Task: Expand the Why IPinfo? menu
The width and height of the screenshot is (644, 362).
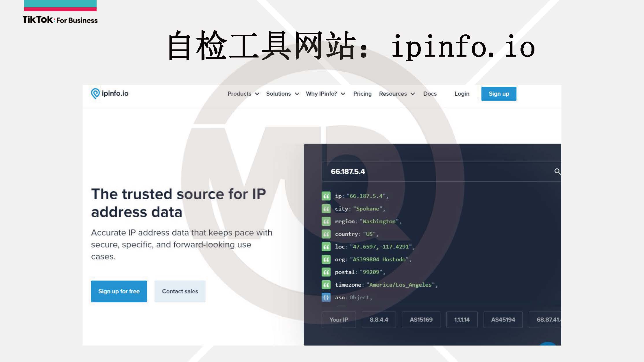Action: tap(325, 94)
